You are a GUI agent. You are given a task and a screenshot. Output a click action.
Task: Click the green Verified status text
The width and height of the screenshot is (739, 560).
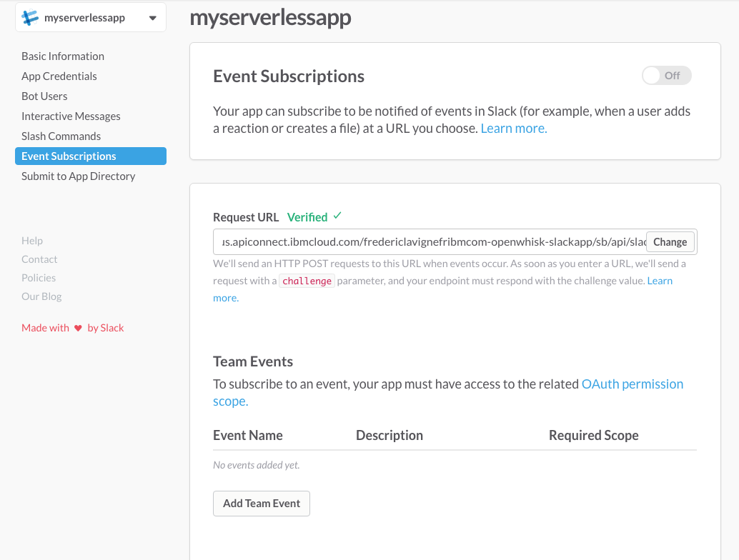click(307, 217)
